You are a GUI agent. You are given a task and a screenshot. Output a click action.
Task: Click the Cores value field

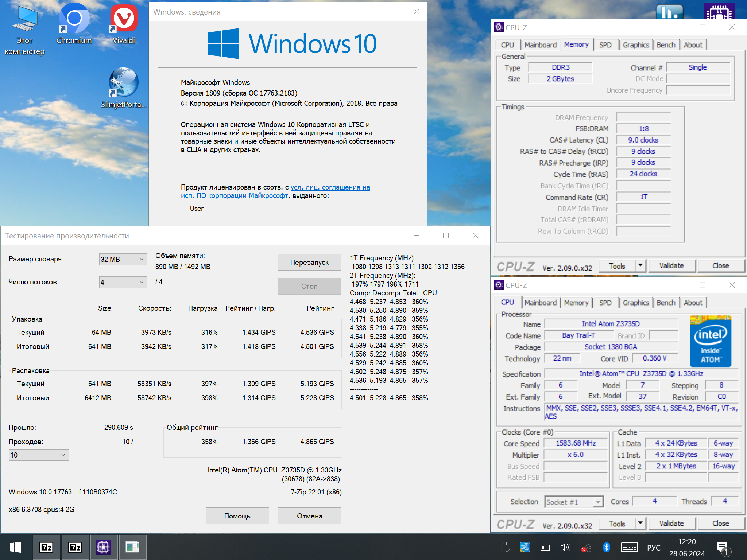655,501
